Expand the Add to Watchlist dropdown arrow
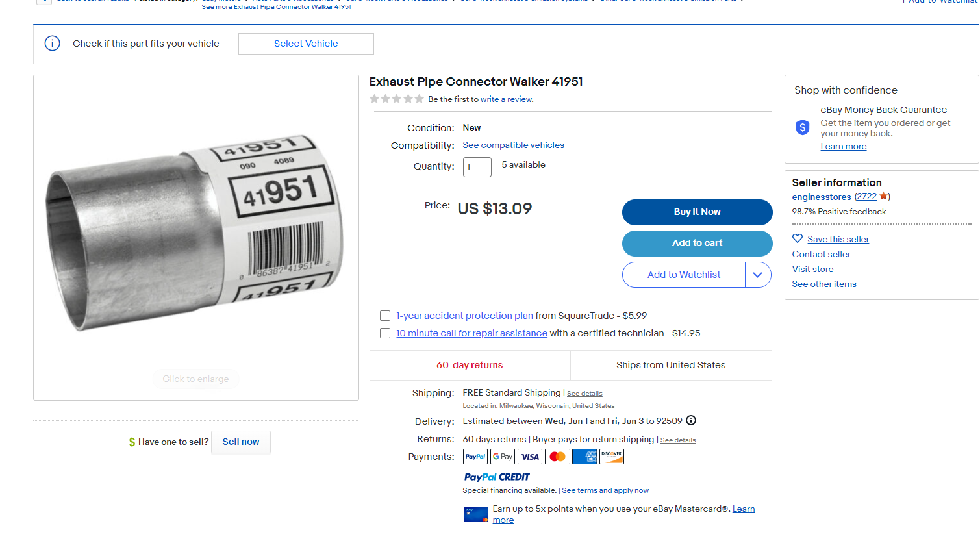This screenshot has width=980, height=541. pos(758,275)
